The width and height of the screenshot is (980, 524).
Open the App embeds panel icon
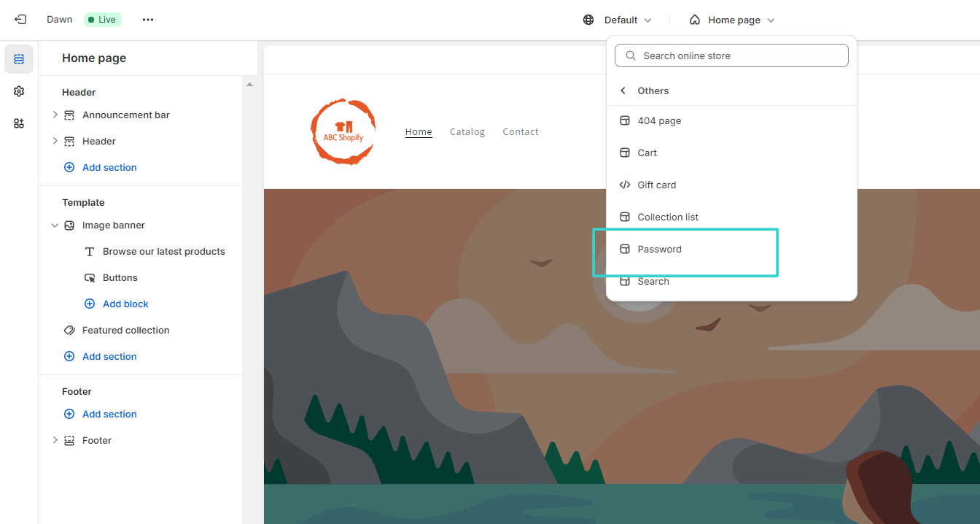click(19, 123)
